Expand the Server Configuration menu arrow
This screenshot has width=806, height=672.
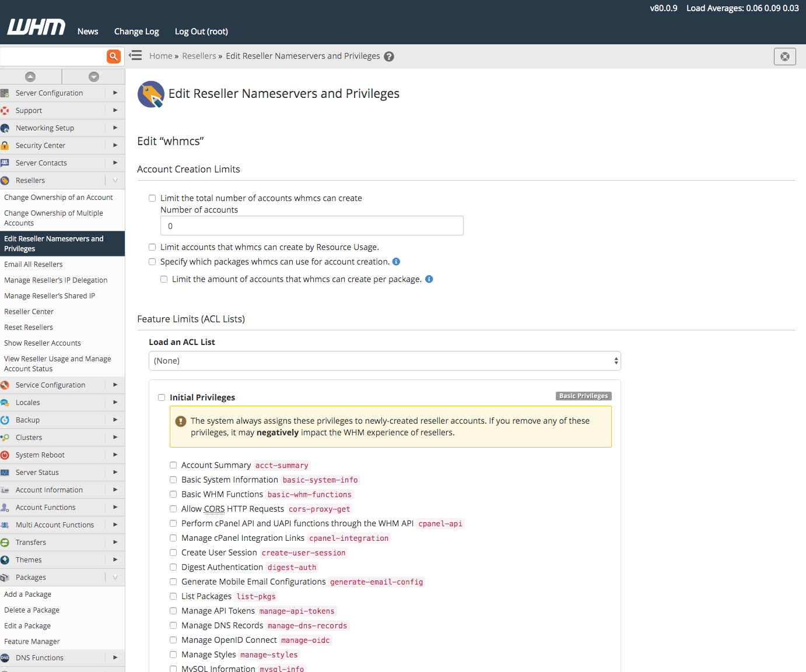coord(115,93)
